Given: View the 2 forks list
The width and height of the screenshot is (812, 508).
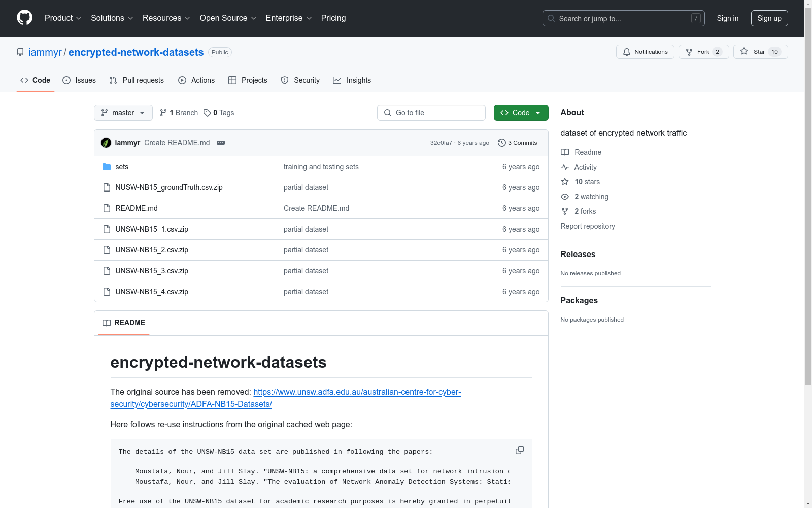Looking at the screenshot, I should click(x=579, y=211).
